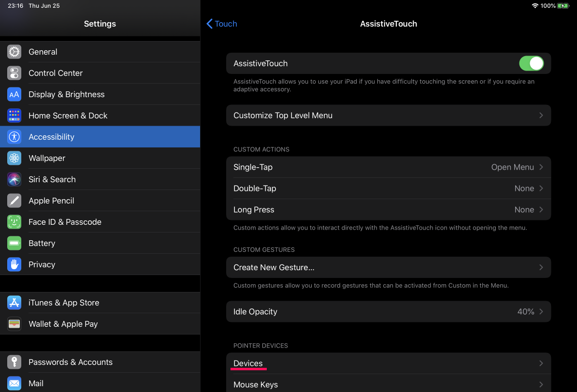Tap the Control Center switches icon
This screenshot has width=577, height=392.
(x=14, y=73)
